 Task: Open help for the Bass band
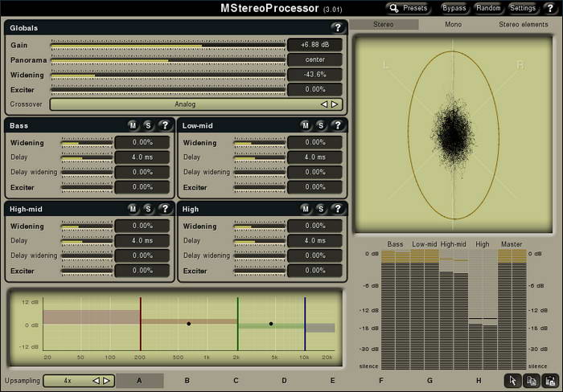click(x=164, y=125)
